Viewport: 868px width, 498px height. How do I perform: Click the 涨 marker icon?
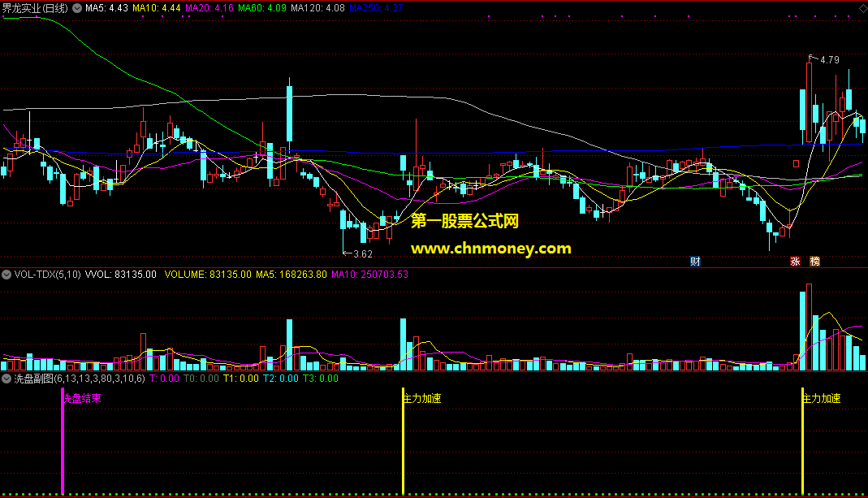(795, 262)
